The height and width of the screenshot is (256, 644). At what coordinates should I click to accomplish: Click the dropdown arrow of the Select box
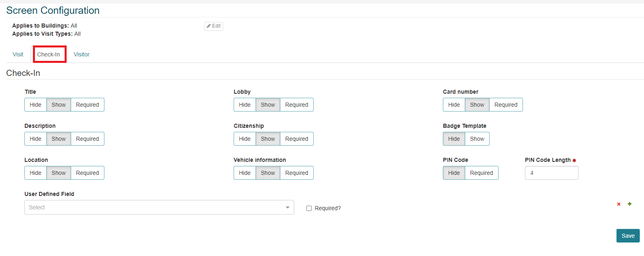click(x=287, y=207)
